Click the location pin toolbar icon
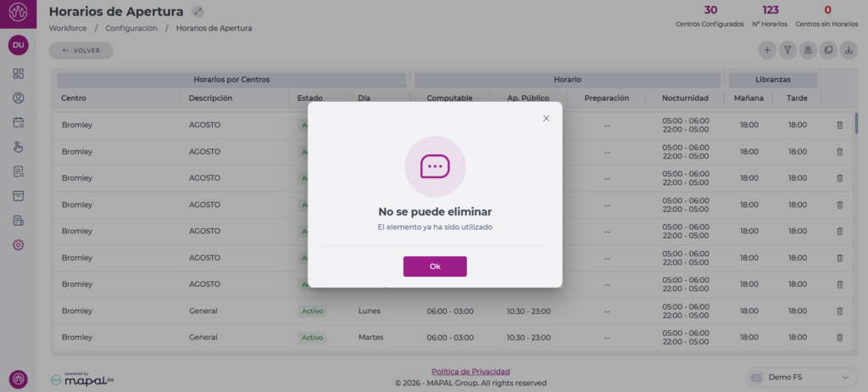 point(808,51)
